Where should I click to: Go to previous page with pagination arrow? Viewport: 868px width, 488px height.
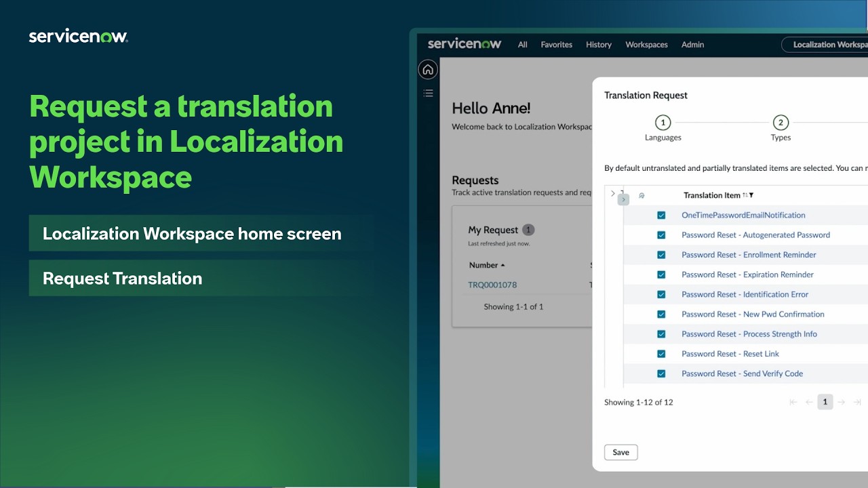(809, 402)
